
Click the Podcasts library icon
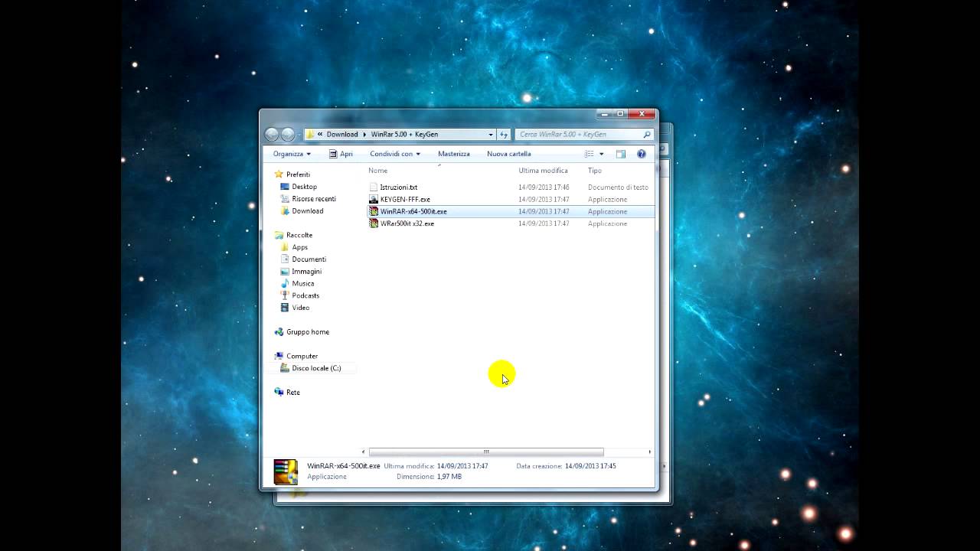tap(285, 295)
